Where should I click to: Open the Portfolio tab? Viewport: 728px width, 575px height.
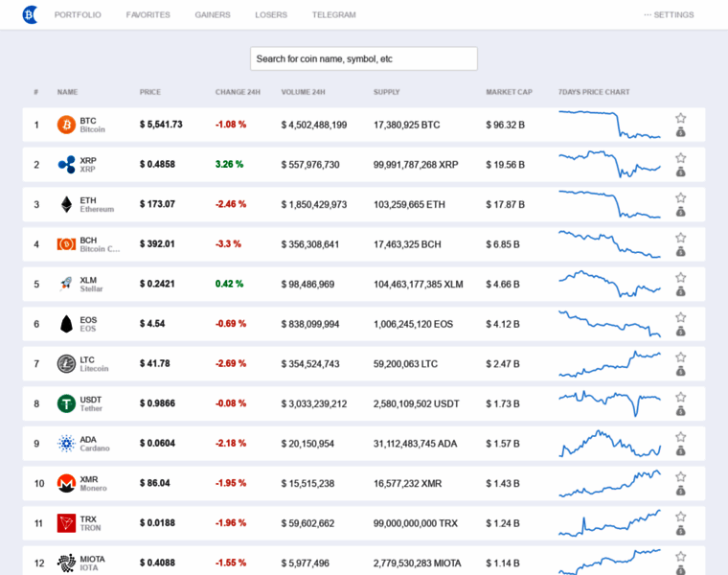pos(78,15)
